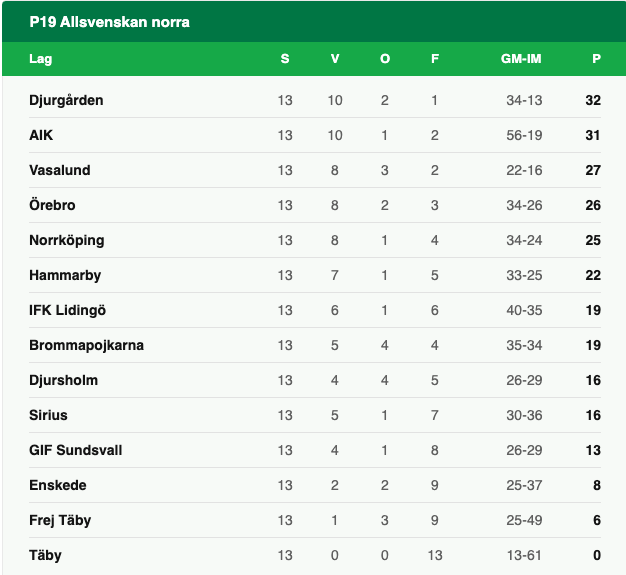Open IFK Lidingö team entry
Viewport: 626px width, 575px height.
pos(68,310)
